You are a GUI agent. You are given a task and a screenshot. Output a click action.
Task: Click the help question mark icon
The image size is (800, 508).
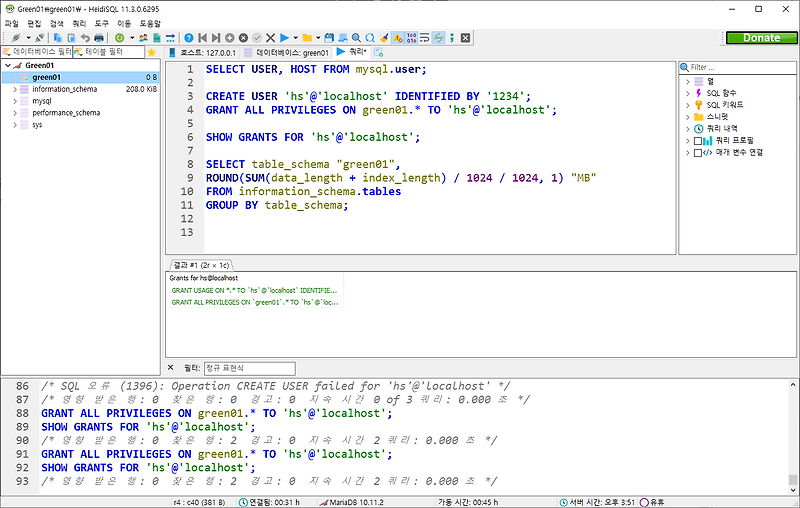(189, 37)
